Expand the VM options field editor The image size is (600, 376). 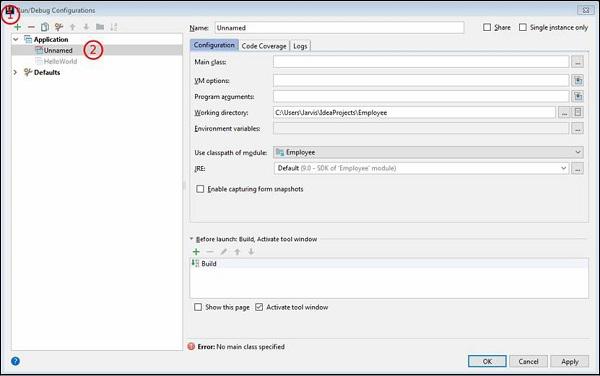click(578, 80)
